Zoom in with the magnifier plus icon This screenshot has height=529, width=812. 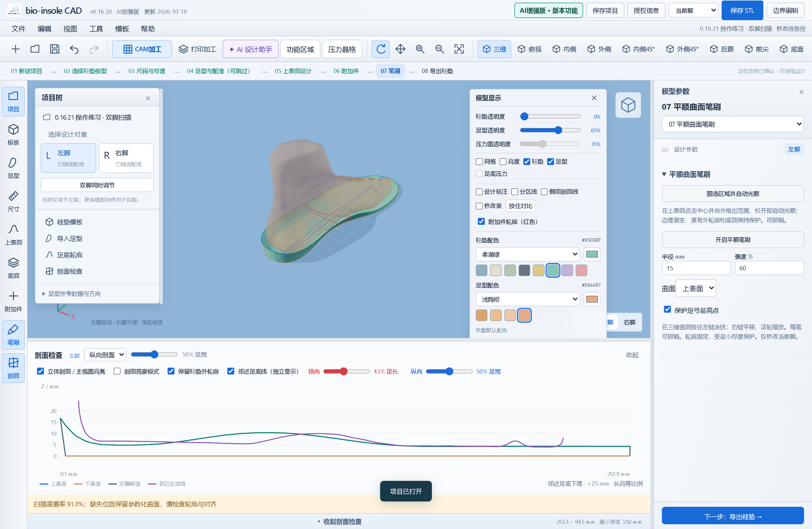click(420, 49)
